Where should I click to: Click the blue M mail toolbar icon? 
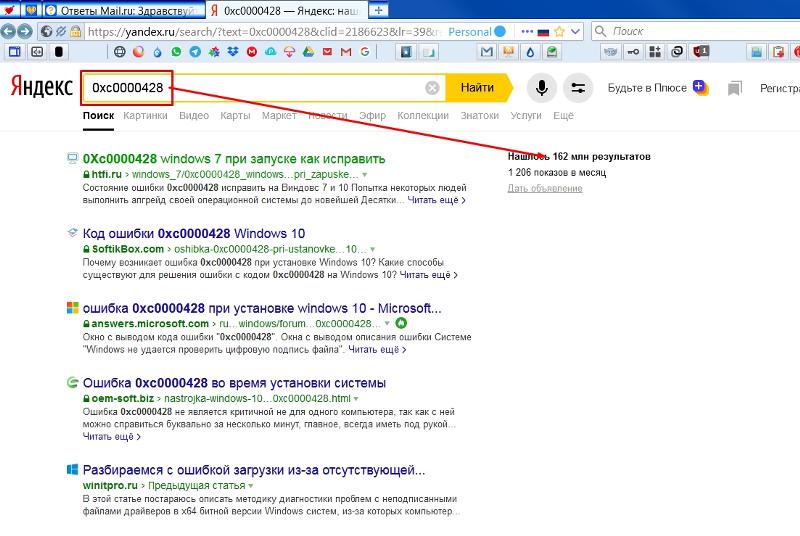tap(487, 52)
